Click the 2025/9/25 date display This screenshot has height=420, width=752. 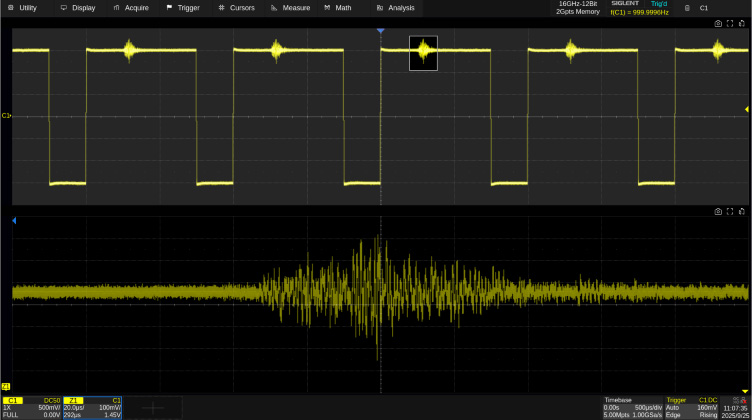735,415
